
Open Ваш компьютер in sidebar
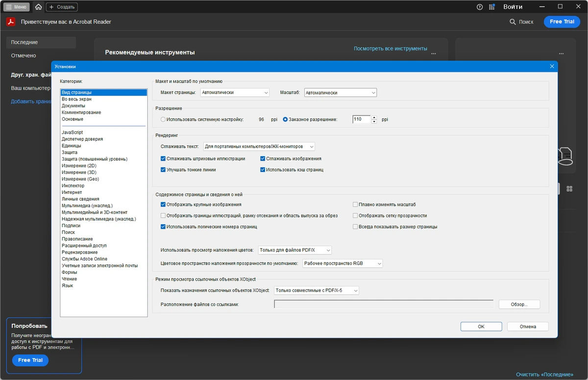tap(31, 88)
